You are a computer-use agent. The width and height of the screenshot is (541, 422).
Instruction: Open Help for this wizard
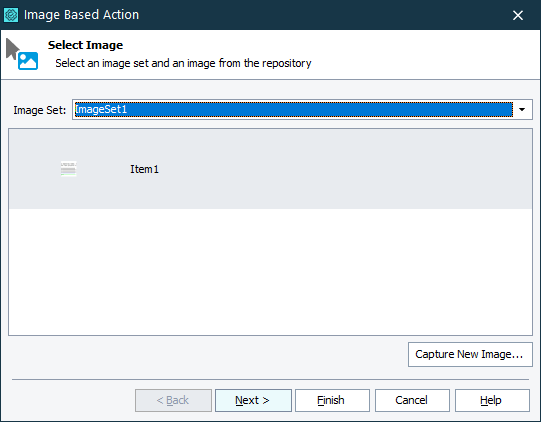click(x=492, y=400)
